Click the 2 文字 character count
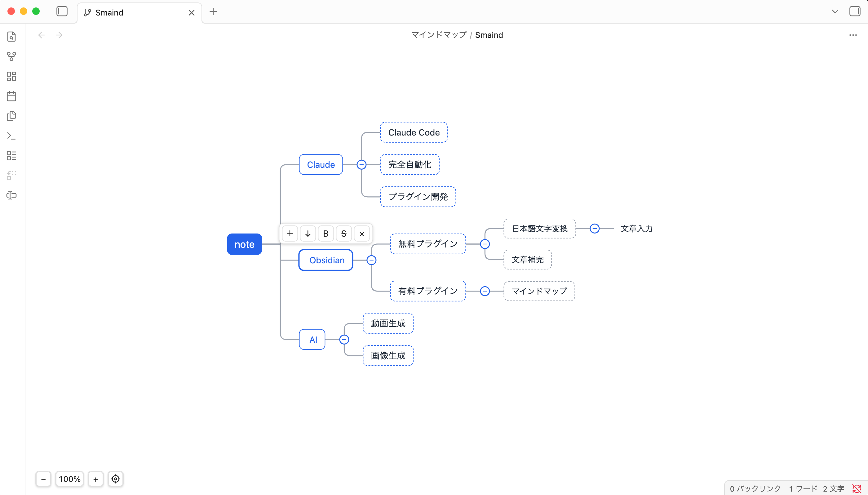Viewport: 868px width, 495px height. tap(833, 489)
